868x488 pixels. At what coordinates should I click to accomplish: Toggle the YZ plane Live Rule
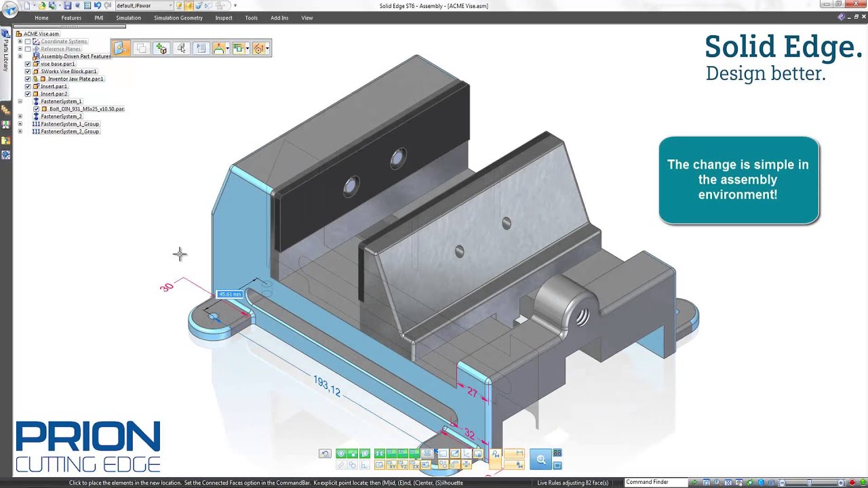(x=403, y=465)
